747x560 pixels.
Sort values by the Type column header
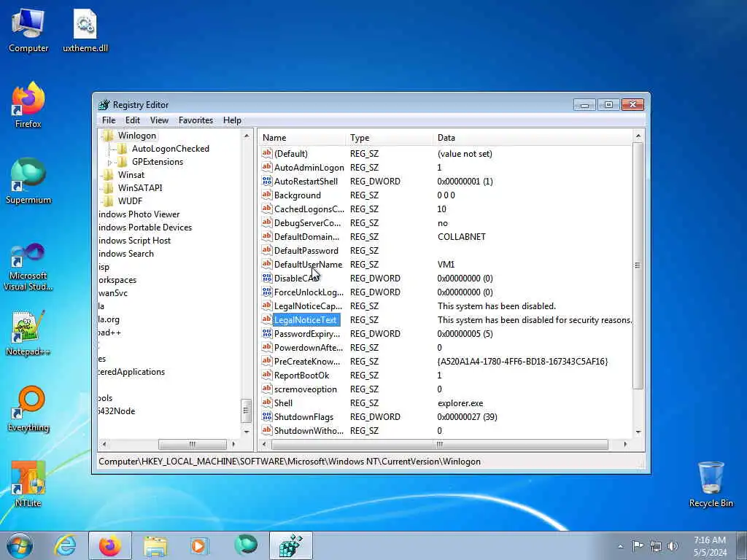390,138
